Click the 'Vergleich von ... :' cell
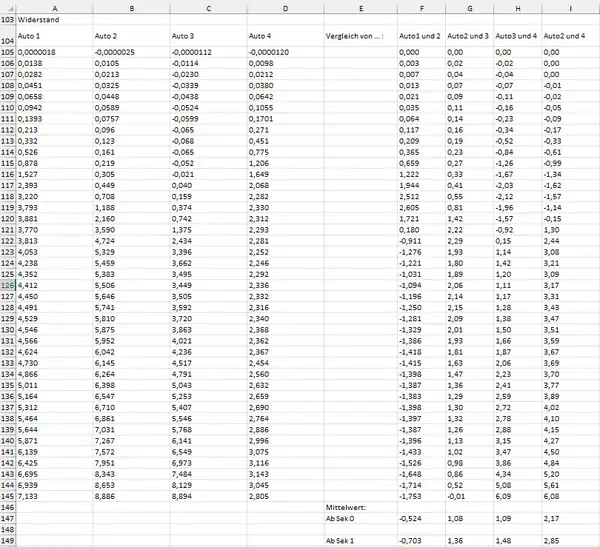 (358, 36)
